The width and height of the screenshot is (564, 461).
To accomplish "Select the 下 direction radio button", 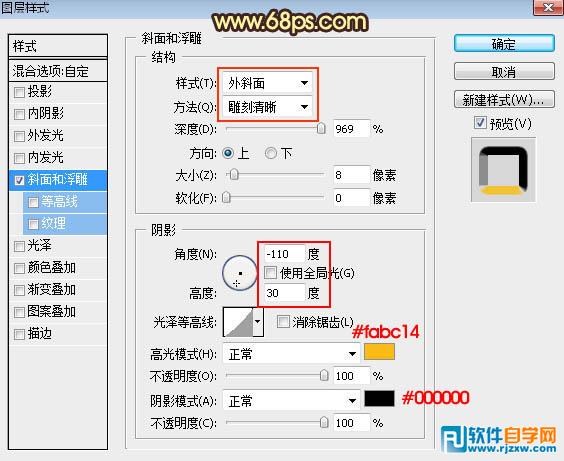I will coord(271,153).
